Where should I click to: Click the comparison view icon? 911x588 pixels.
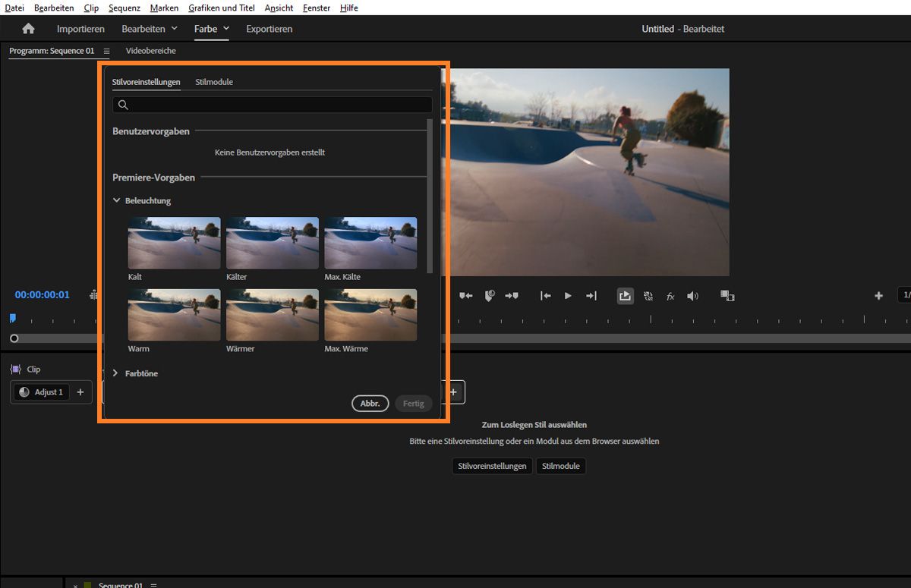point(727,296)
